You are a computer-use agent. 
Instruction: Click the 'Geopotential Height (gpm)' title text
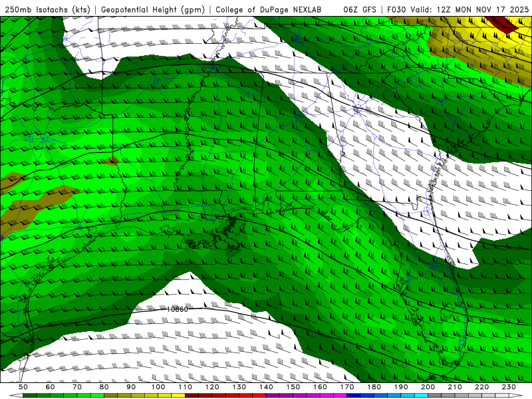(x=153, y=10)
